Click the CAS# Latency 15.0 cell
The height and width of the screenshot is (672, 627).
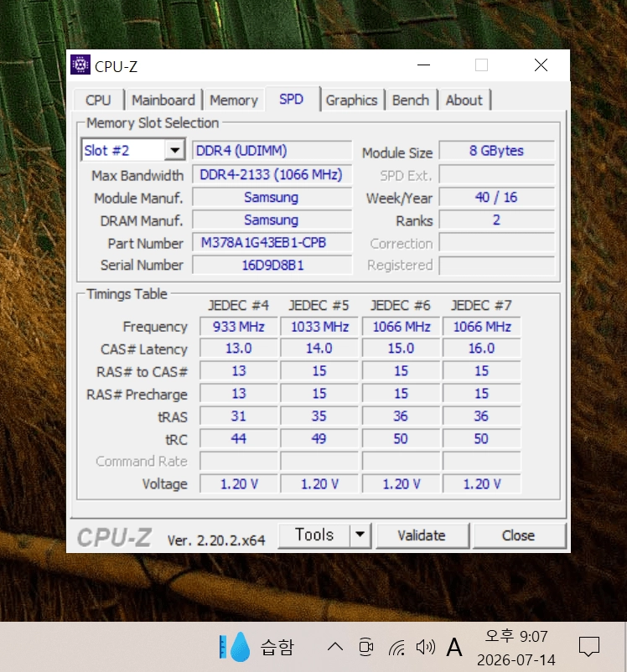401,348
